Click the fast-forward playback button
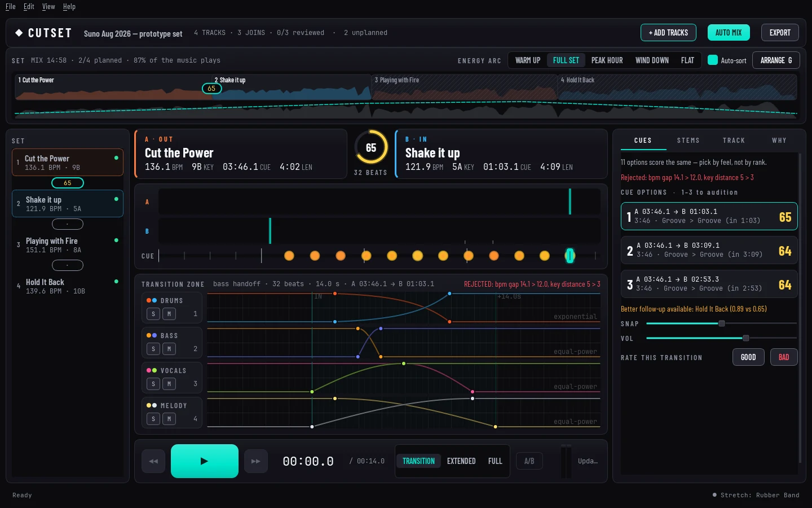 pyautogui.click(x=256, y=461)
